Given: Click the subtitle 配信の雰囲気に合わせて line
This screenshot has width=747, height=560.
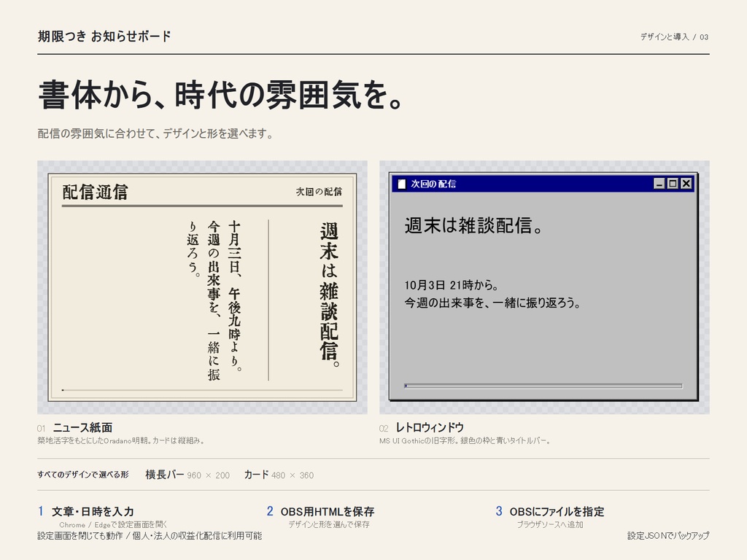Looking at the screenshot, I should pos(156,134).
